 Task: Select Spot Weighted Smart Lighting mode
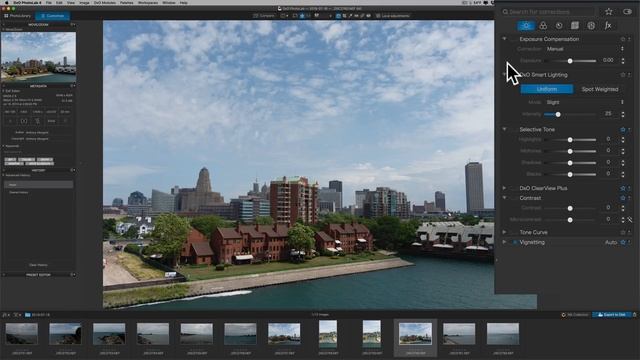click(x=600, y=89)
